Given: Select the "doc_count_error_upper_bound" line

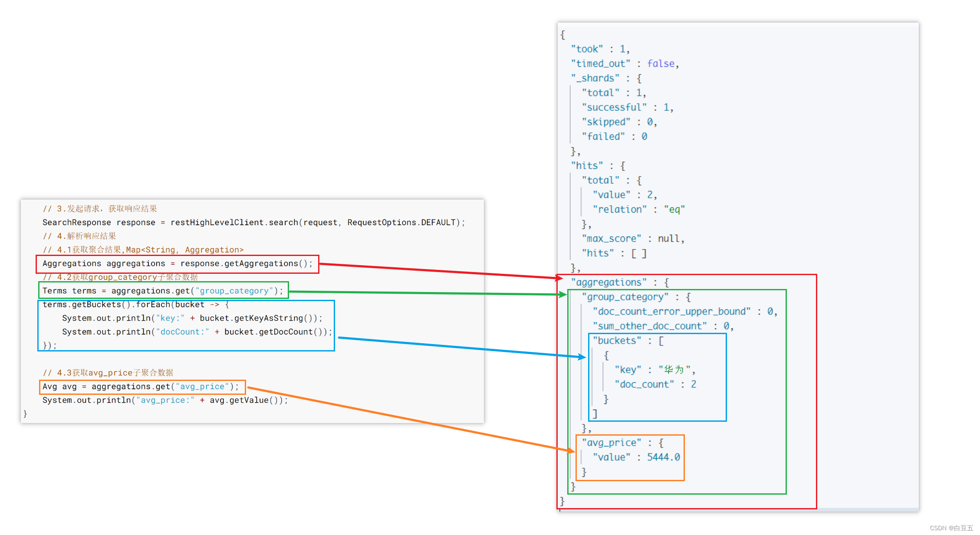Looking at the screenshot, I should 685,312.
